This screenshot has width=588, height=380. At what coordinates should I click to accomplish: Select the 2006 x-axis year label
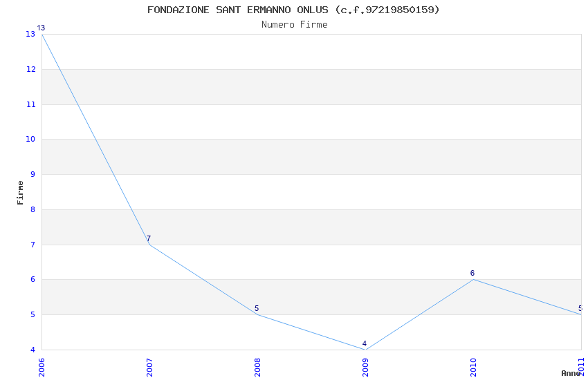point(42,367)
